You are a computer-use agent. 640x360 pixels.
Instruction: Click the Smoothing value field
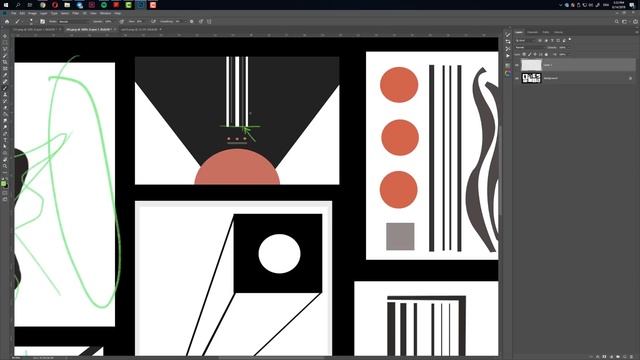click(x=178, y=22)
